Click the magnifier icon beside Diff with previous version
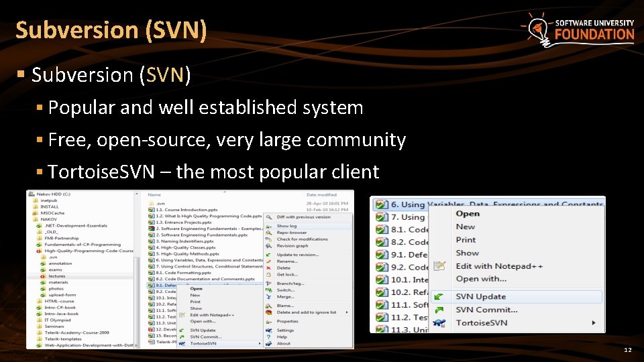The width and height of the screenshot is (644, 362). click(268, 217)
